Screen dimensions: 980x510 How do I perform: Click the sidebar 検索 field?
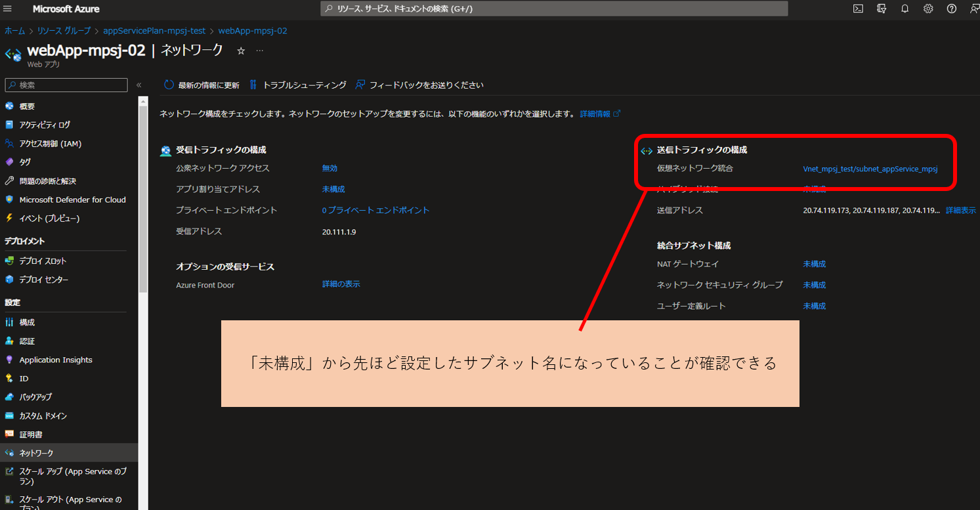(66, 85)
